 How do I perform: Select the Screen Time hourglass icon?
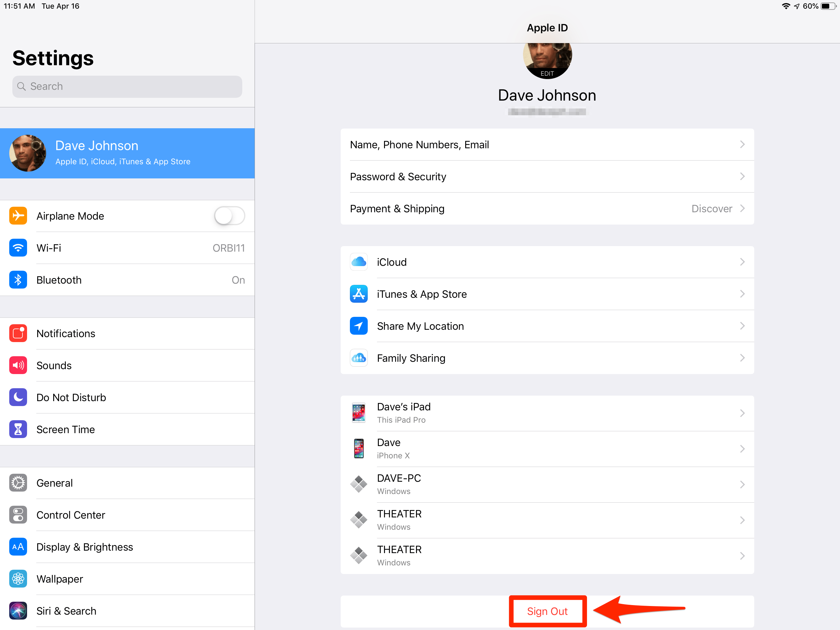[18, 429]
